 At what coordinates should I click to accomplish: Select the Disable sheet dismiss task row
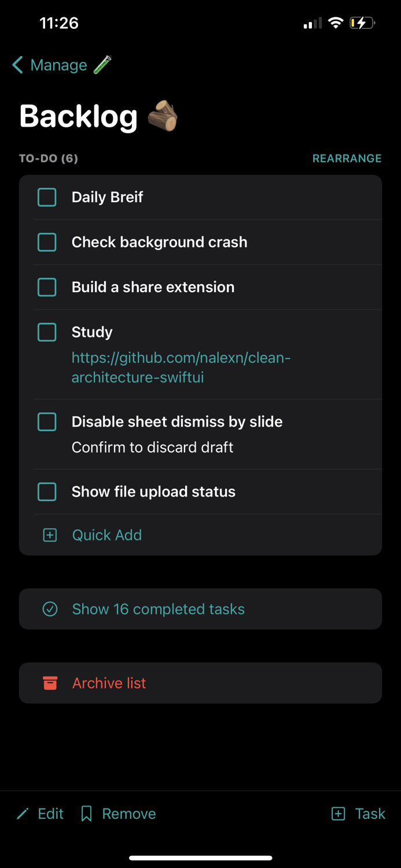(177, 422)
